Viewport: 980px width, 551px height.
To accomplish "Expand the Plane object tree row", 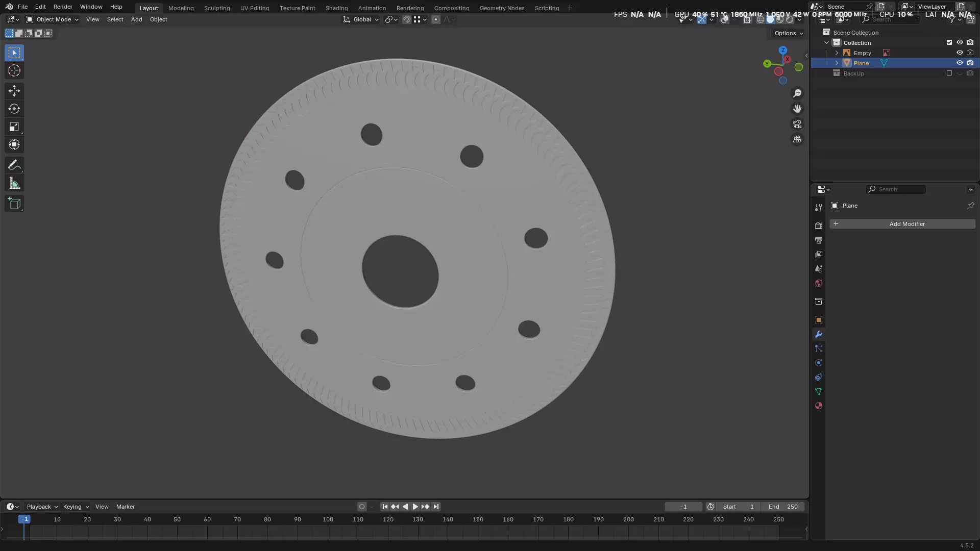I will coord(837,63).
